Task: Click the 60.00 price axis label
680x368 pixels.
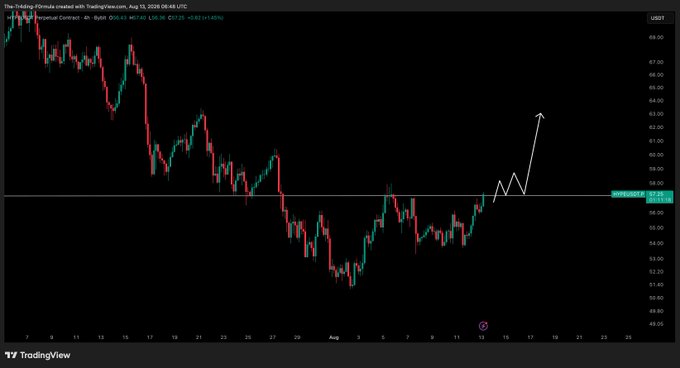Action: pos(657,155)
